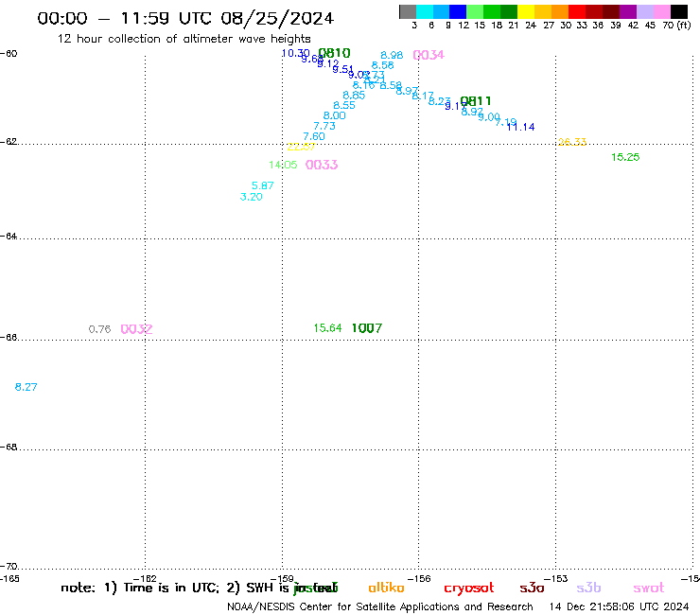The width and height of the screenshot is (700, 615).
Task: Click the lavender swatch in the legend
Action: [x=645, y=11]
